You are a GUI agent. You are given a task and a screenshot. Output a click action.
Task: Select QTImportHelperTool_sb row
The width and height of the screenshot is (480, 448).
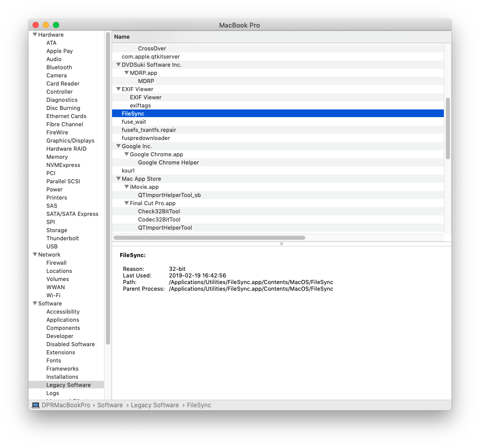pyautogui.click(x=278, y=195)
